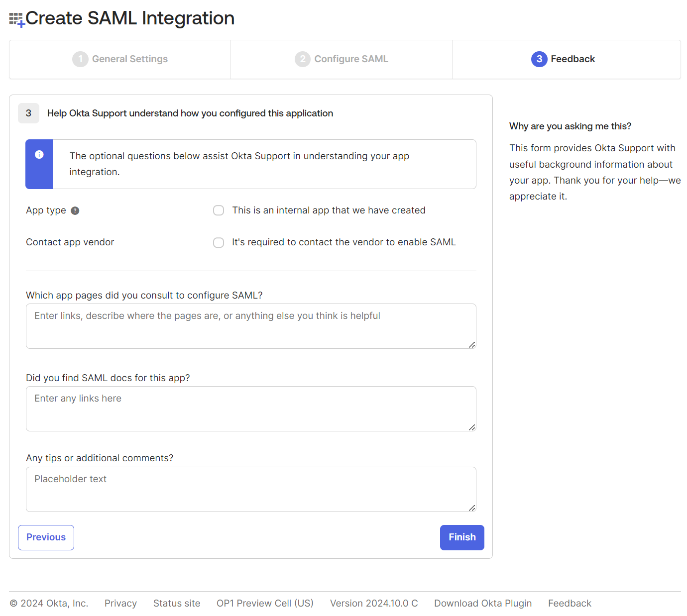Click the step 3 Feedback circle icon
Image resolution: width=687 pixels, height=616 pixels.
539,59
